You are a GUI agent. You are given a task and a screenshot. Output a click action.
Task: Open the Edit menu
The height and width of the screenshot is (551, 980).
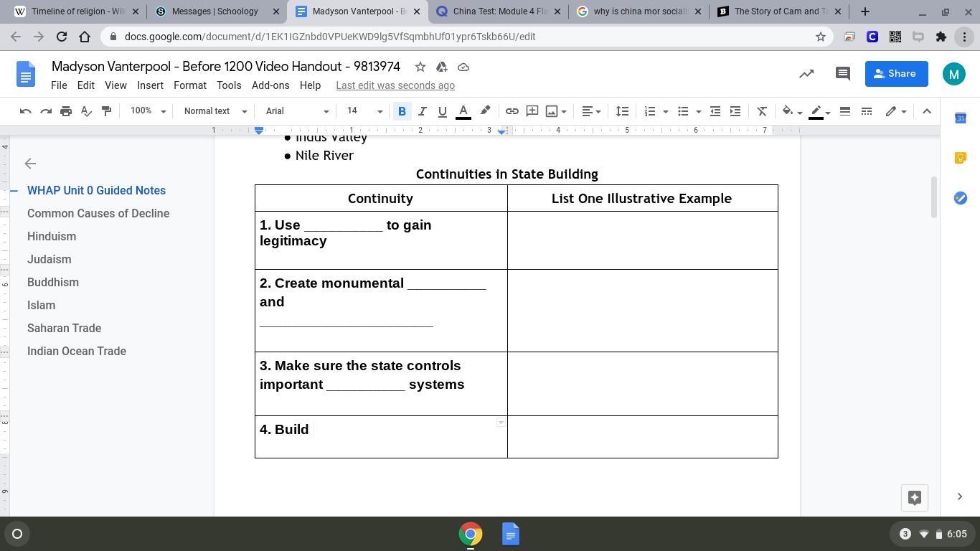point(85,85)
